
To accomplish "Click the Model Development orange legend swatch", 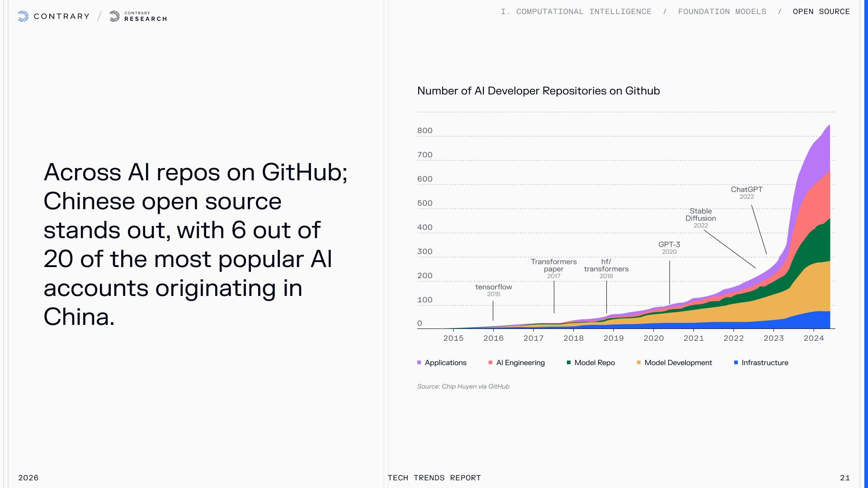I will (639, 363).
